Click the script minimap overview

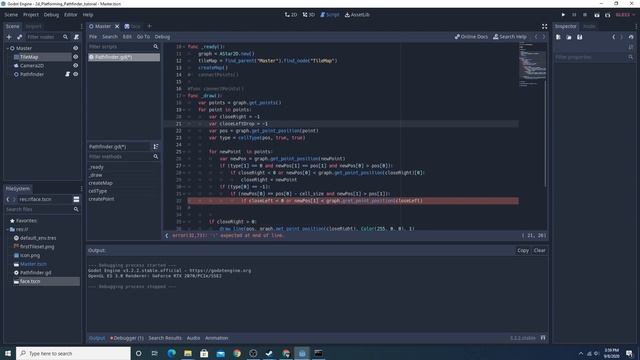pyautogui.click(x=533, y=65)
